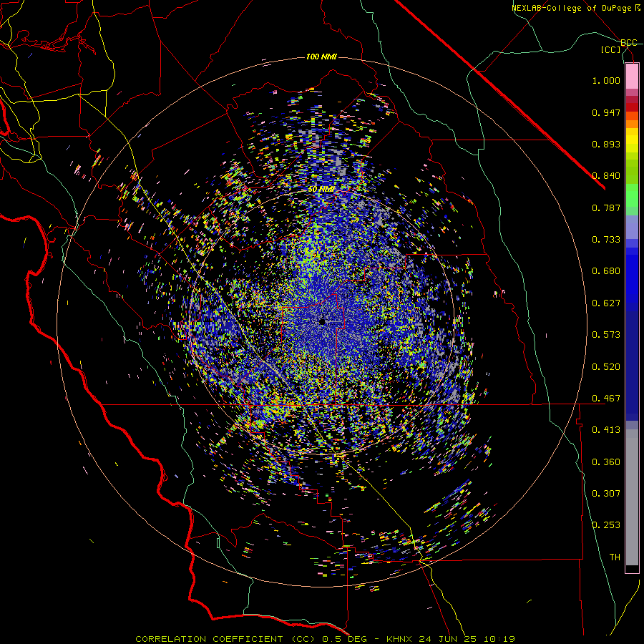Click the dark red segment of the color bar
The image size is (644, 644).
[x=632, y=107]
